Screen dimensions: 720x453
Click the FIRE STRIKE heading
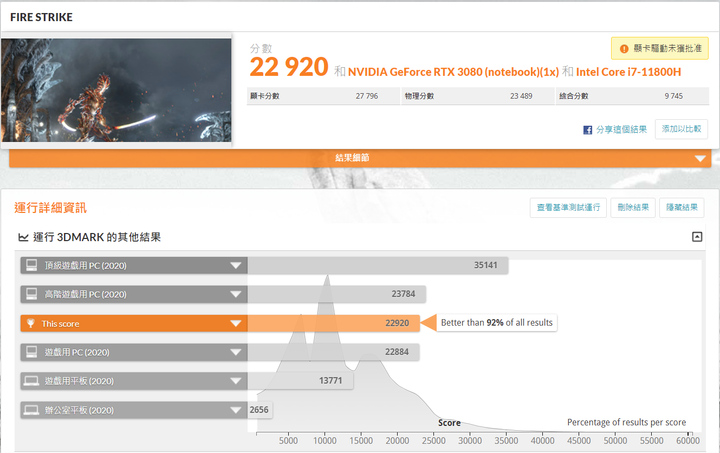click(x=41, y=17)
